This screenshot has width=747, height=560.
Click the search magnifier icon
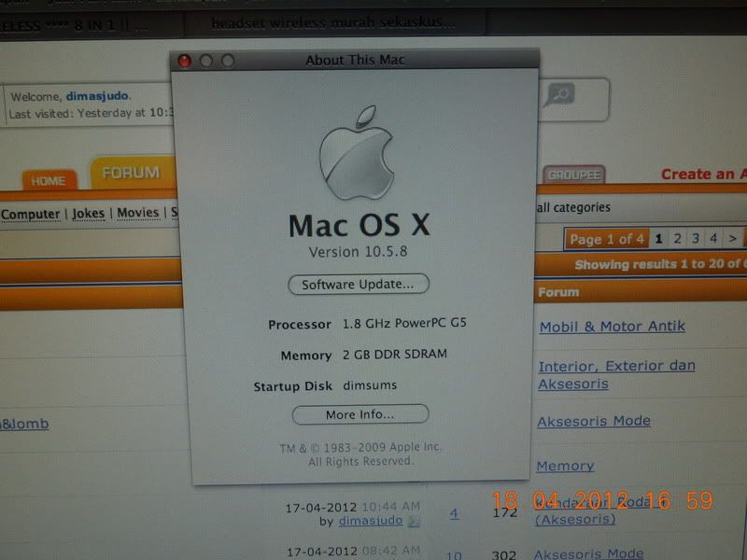tap(559, 94)
